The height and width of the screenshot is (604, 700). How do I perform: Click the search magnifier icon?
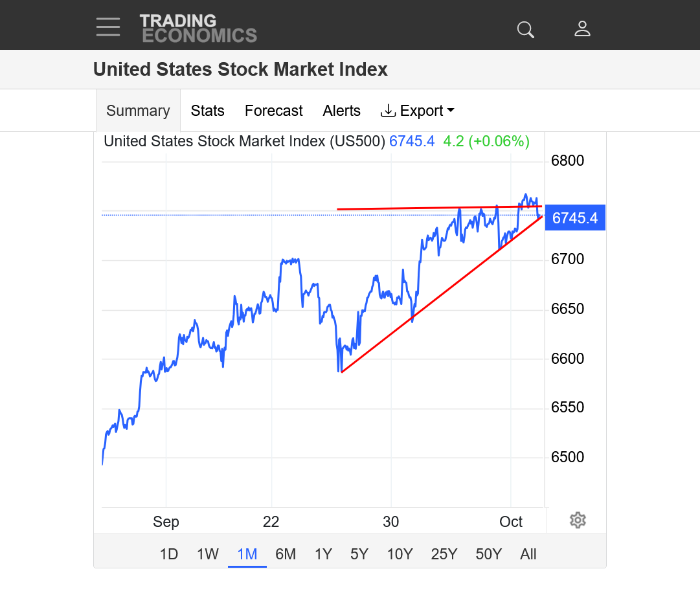click(x=525, y=29)
